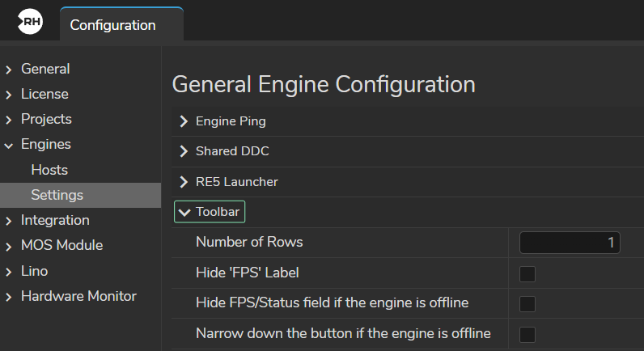
Task: Open the Projects sidebar item
Action: tap(46, 119)
